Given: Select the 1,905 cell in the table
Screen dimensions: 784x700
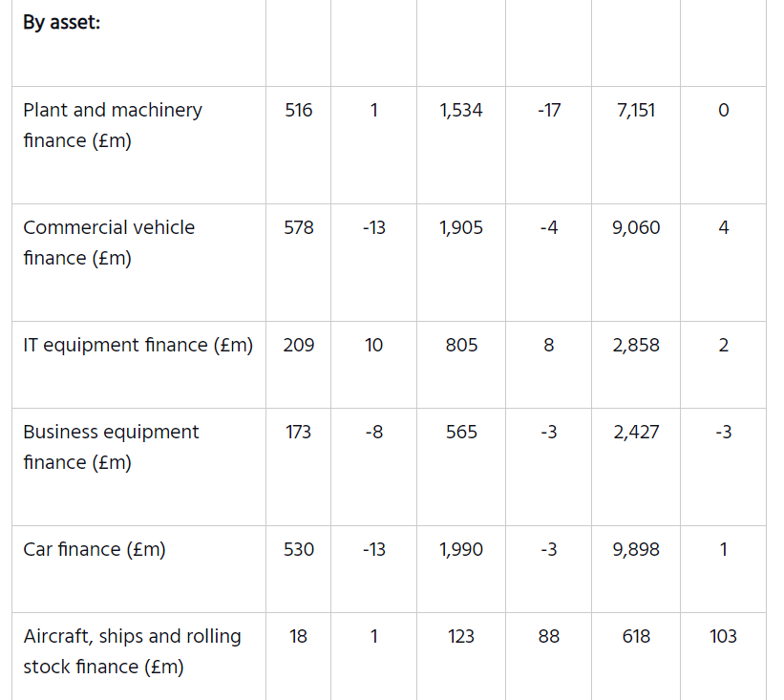Looking at the screenshot, I should click(x=461, y=227).
